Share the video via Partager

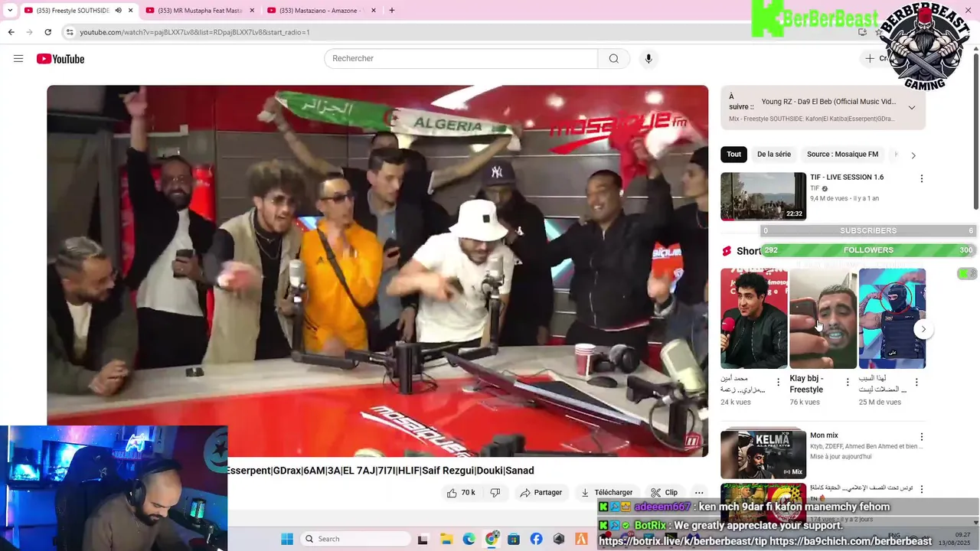(x=541, y=493)
